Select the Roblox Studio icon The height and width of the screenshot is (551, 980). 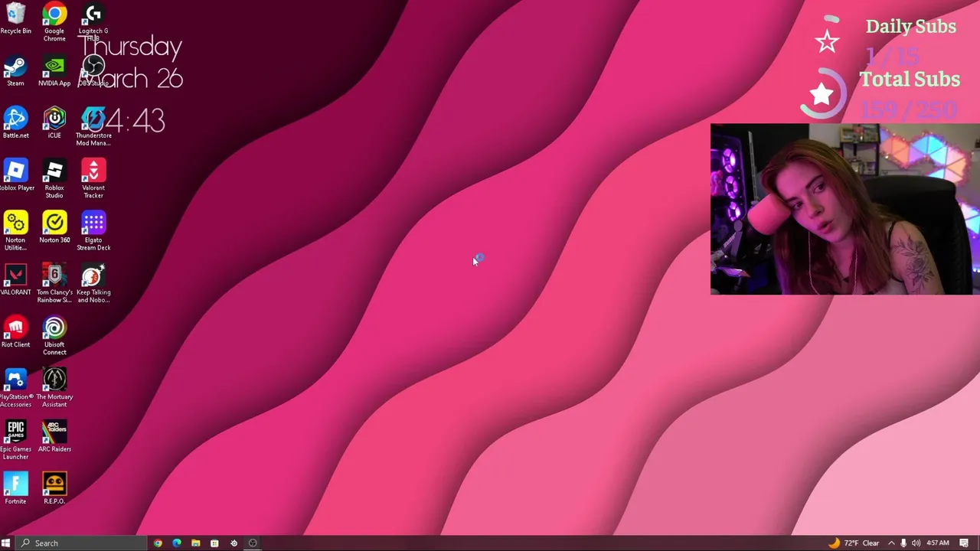coord(54,179)
